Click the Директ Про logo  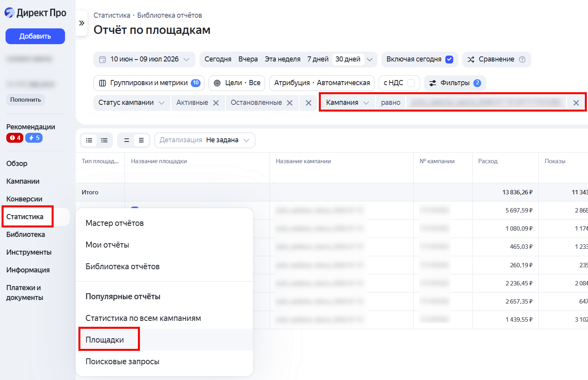click(35, 13)
